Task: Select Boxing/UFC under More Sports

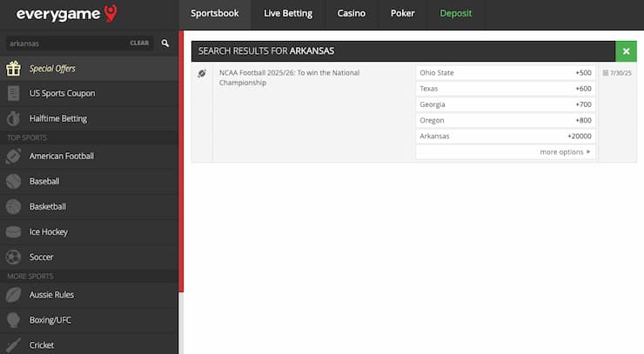Action: pos(89,320)
